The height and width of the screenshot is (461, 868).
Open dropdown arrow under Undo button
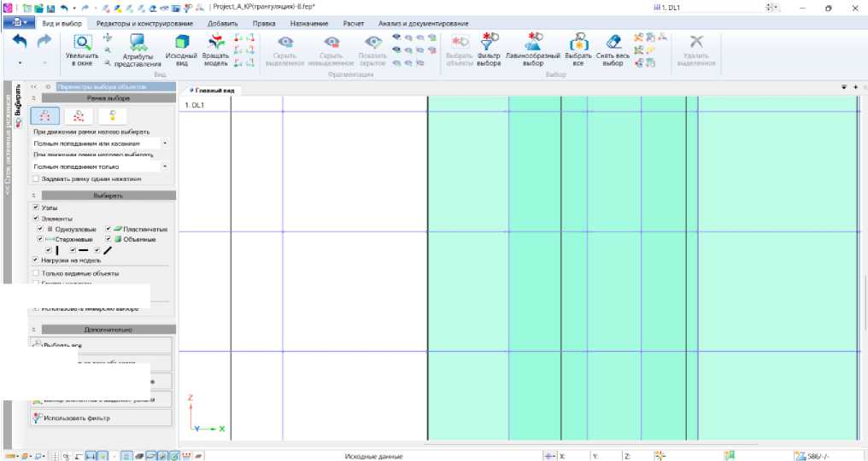click(x=20, y=63)
